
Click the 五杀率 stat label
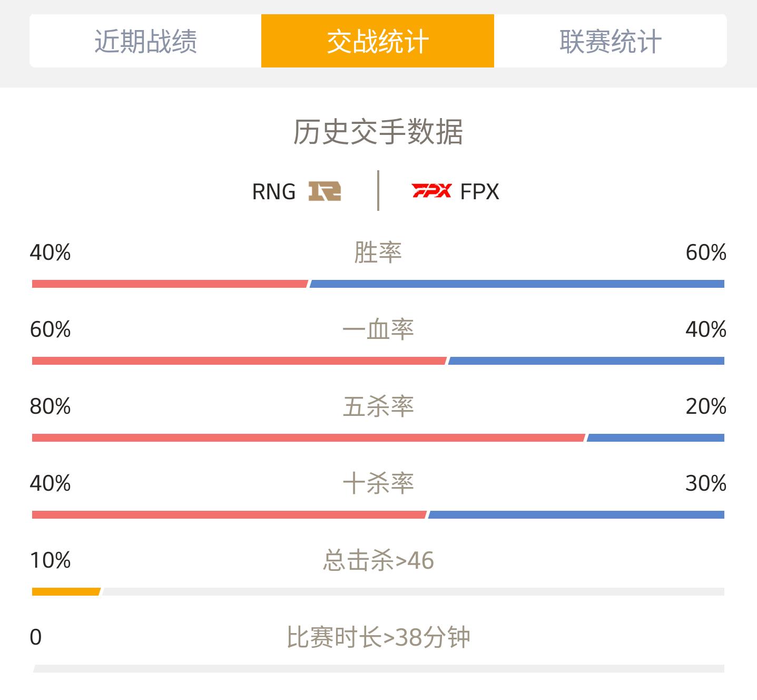(x=378, y=406)
